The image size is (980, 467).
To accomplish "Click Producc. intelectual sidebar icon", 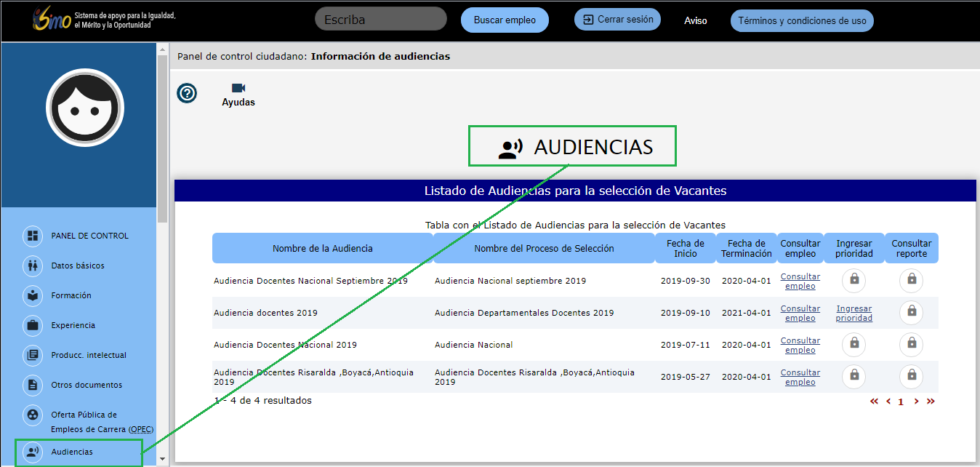I will pyautogui.click(x=33, y=355).
